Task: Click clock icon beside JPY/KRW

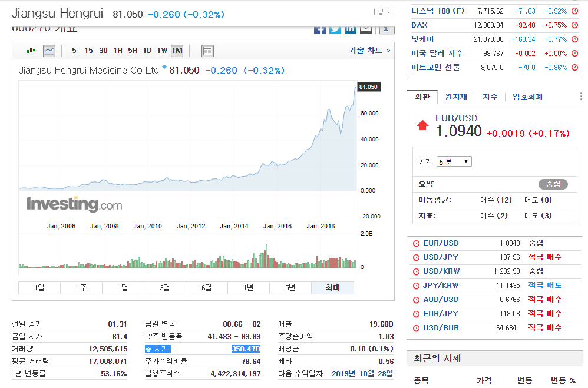Action: tap(416, 286)
